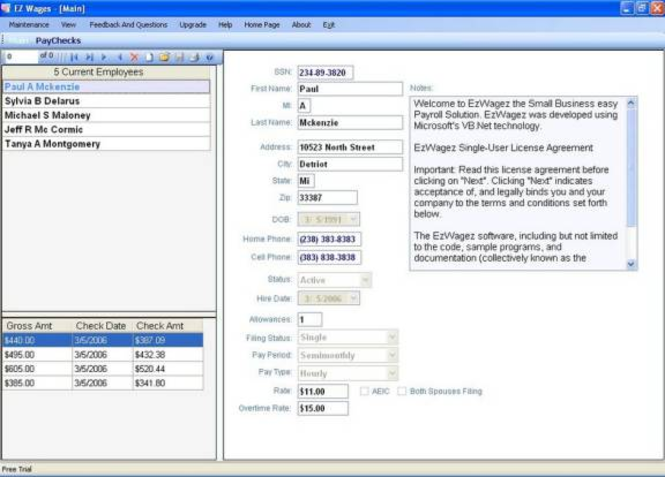Click the red X delete record icon
The height and width of the screenshot is (477, 665).
click(x=134, y=57)
